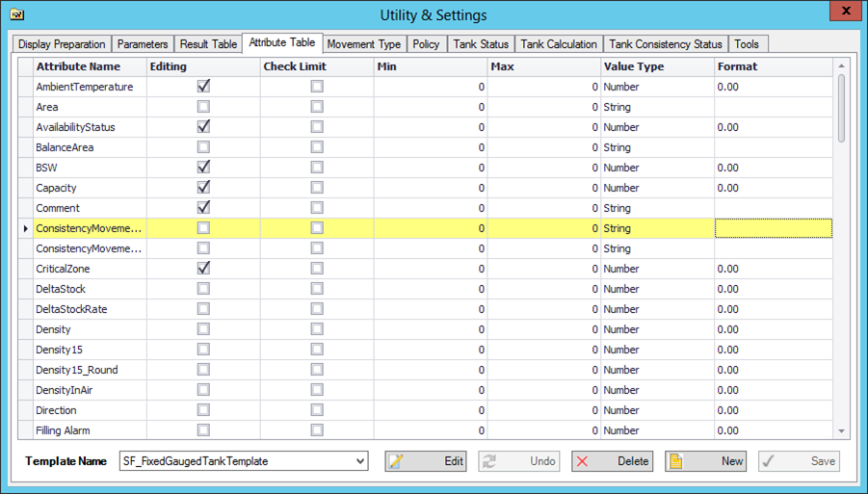868x494 pixels.
Task: Click the scrollbar down arrow
Action: pos(841,431)
